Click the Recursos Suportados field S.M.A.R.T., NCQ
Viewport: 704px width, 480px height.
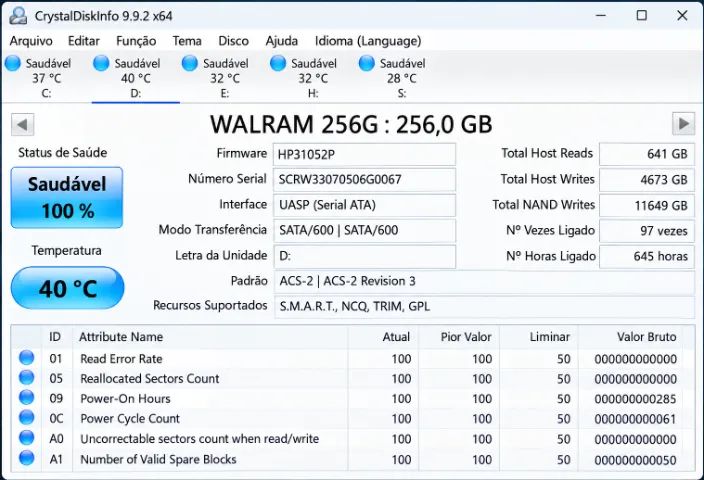484,307
